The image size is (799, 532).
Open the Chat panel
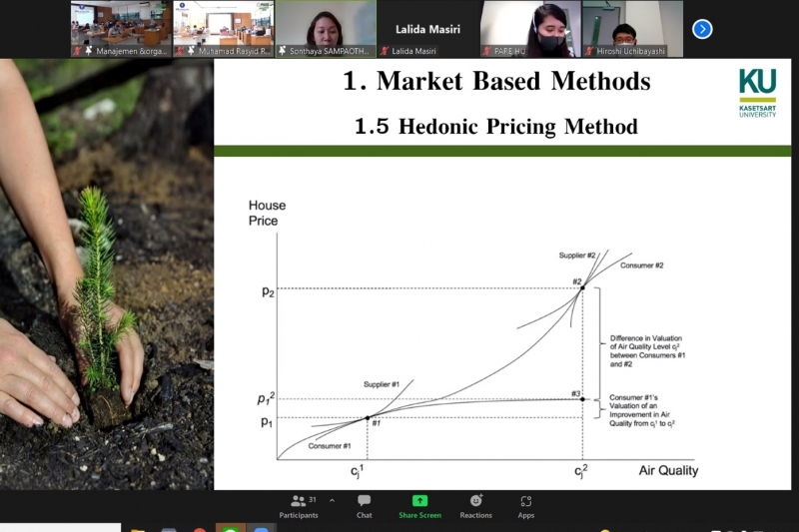[x=364, y=505]
